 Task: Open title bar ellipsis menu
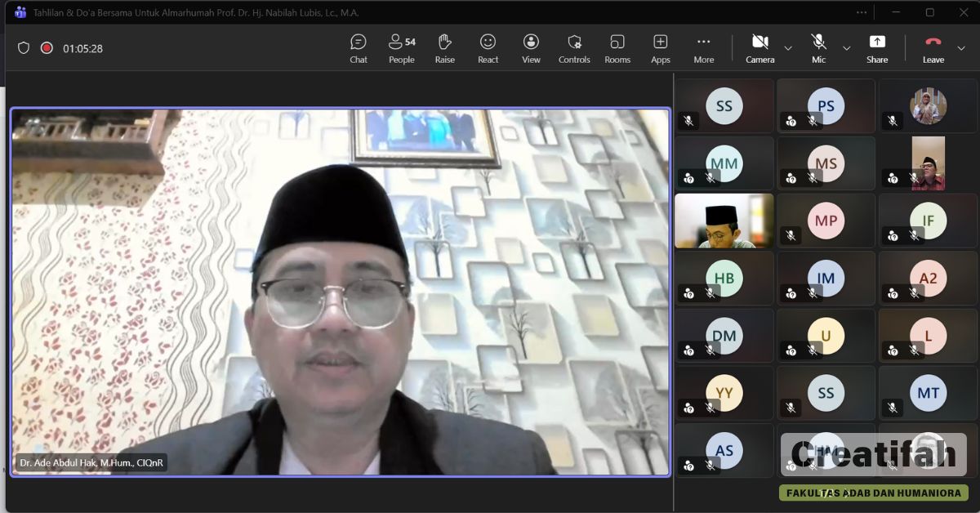[862, 12]
